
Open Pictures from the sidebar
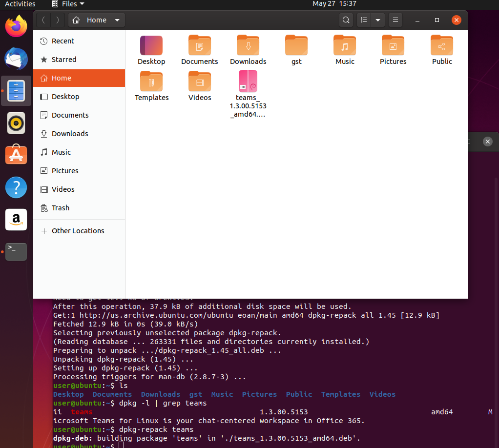tap(64, 171)
